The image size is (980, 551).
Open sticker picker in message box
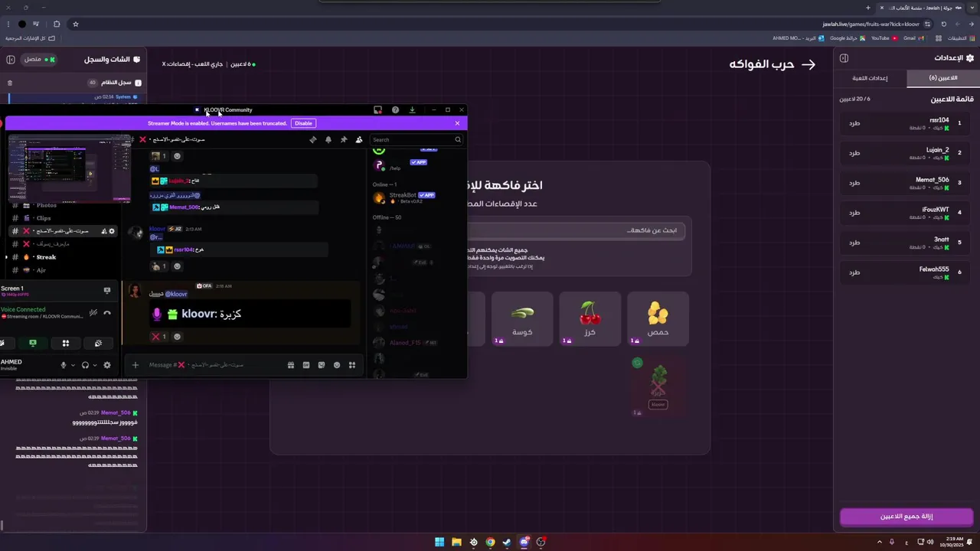[322, 365]
